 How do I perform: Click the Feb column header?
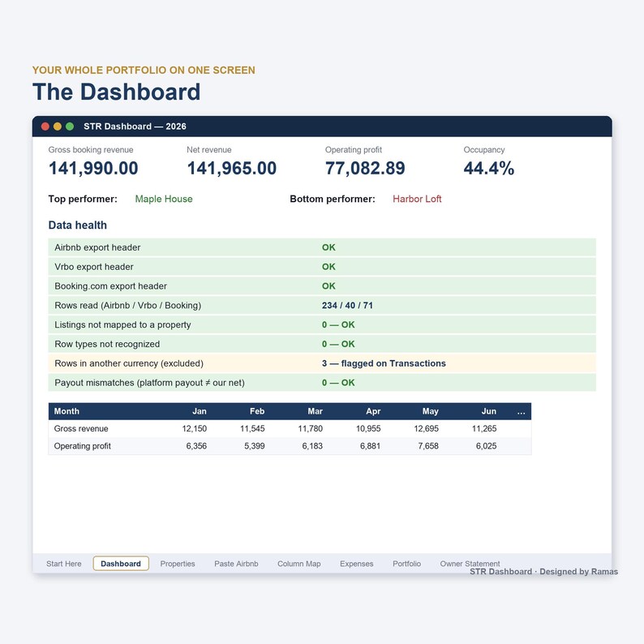[x=257, y=411]
